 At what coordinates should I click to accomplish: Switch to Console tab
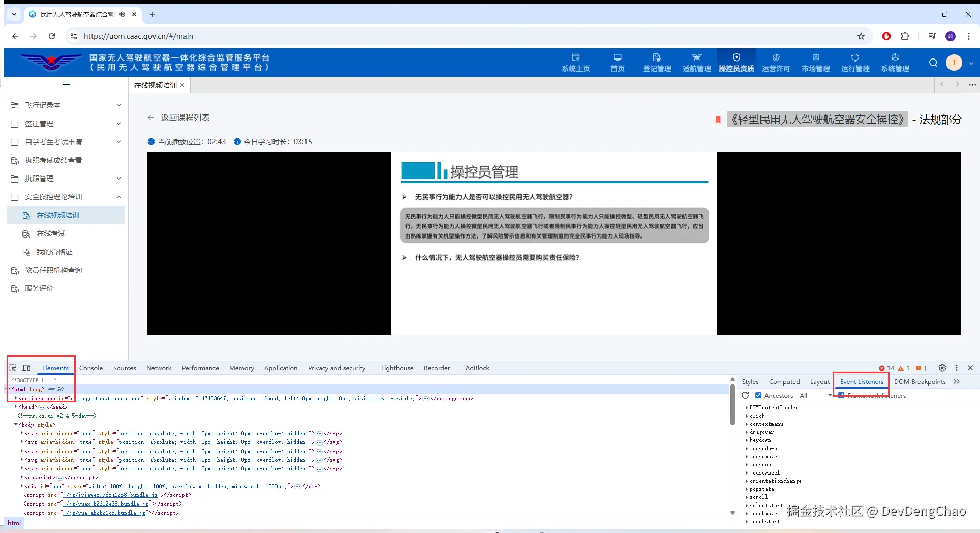point(91,368)
